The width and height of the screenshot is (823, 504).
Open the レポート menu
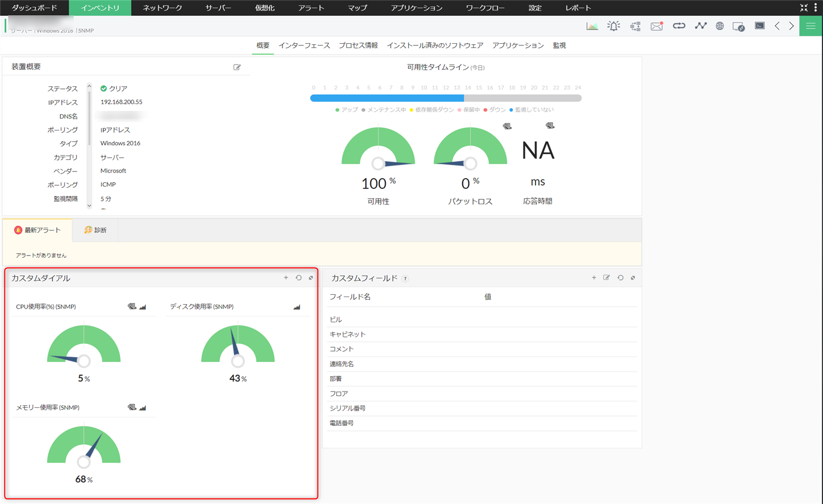[x=578, y=8]
